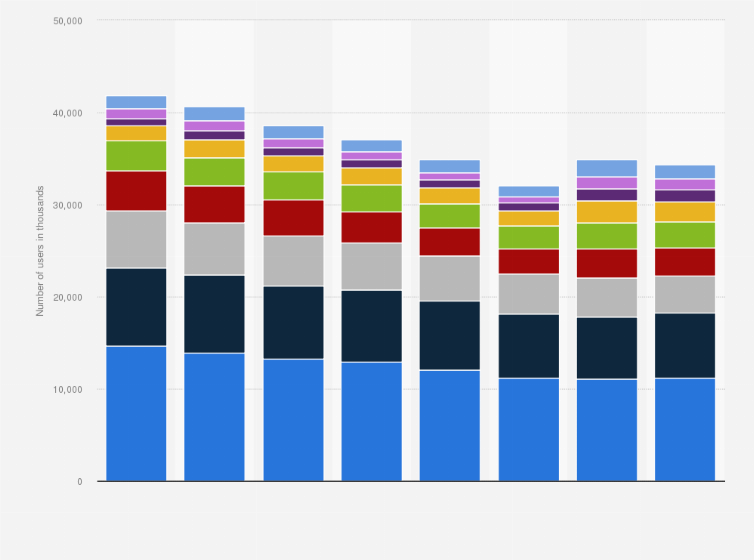
Task: Click the 20,000 y-axis label
Action: (68, 298)
